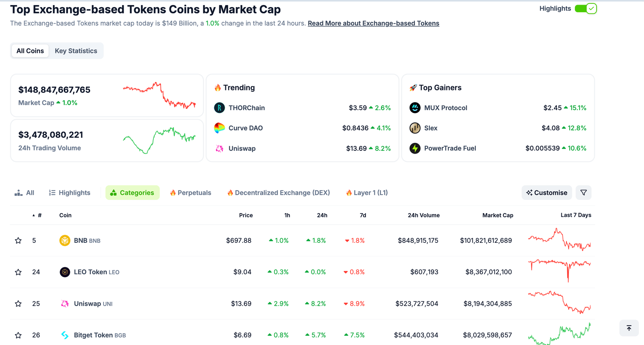Switch to the Key Statistics tab
The image size is (644, 345).
tap(76, 51)
